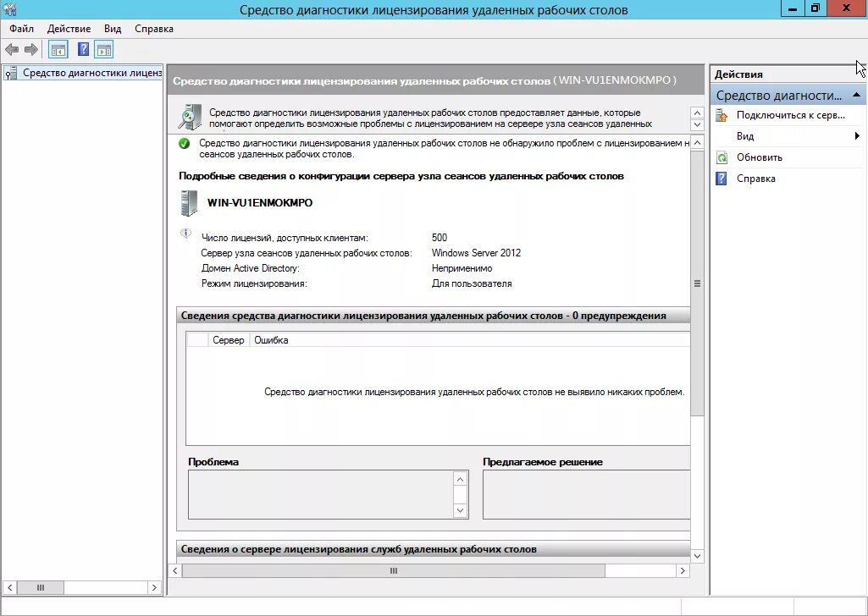Image resolution: width=868 pixels, height=616 pixels.
Task: Click main content vertical scroll up arrow
Action: click(698, 143)
